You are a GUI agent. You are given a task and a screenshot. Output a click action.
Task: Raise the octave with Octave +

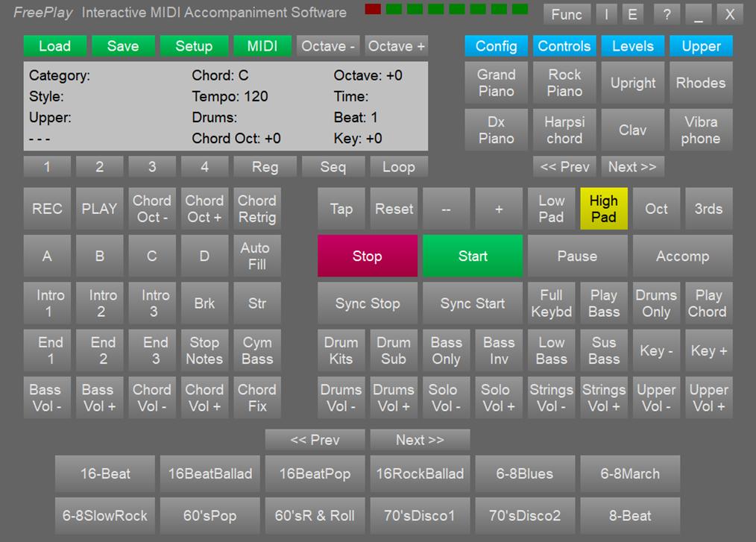(397, 46)
